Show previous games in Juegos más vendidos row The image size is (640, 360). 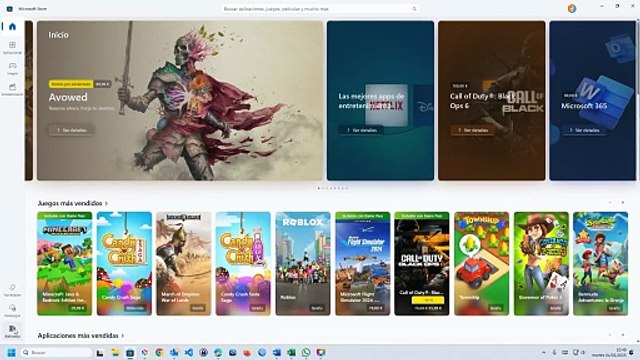click(x=610, y=202)
